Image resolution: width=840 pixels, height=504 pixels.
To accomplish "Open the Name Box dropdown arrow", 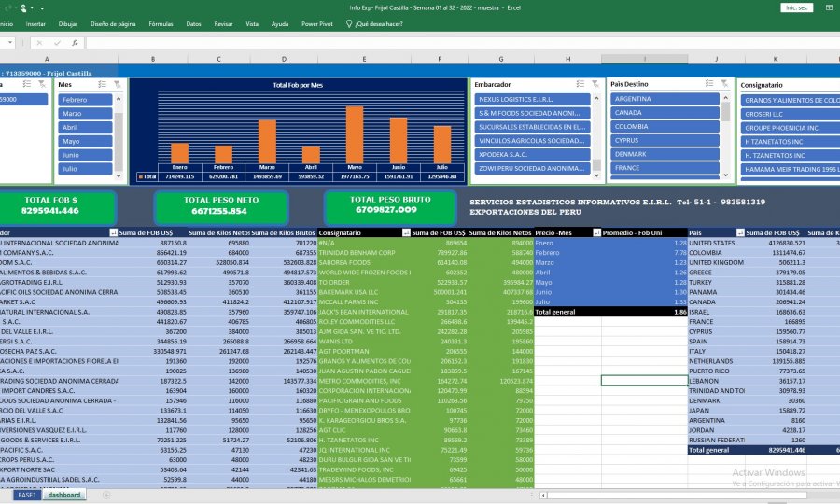I will (9, 43).
